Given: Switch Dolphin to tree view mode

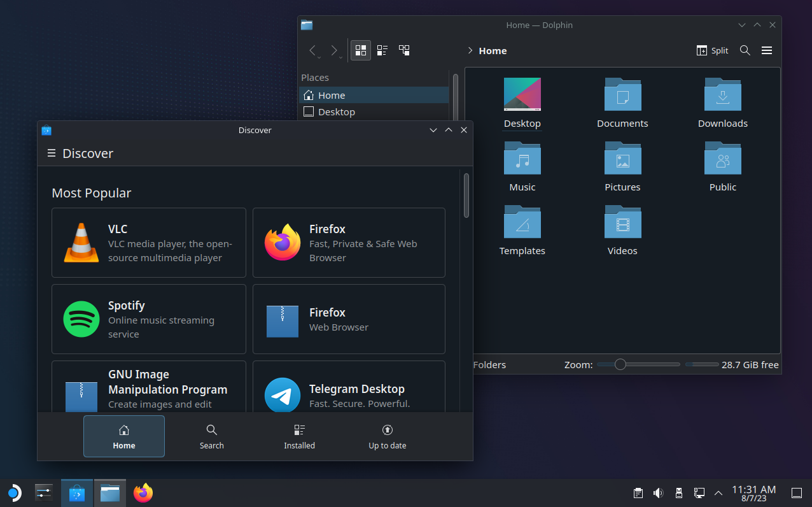Looking at the screenshot, I should click(x=403, y=50).
